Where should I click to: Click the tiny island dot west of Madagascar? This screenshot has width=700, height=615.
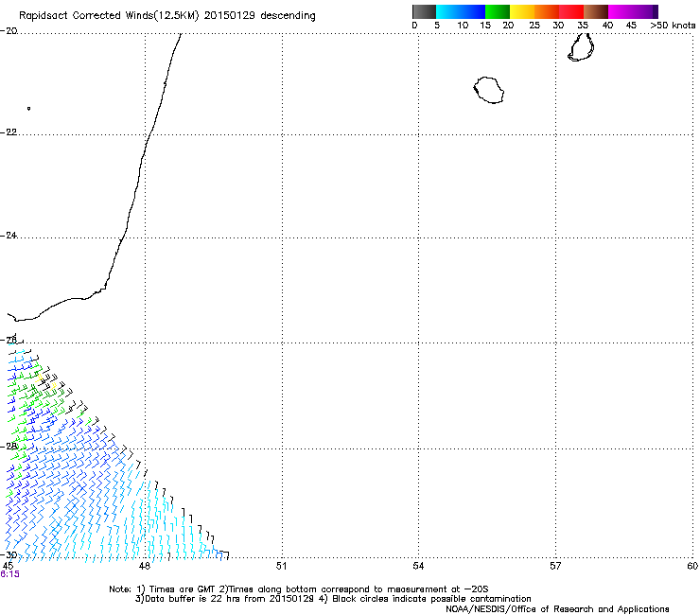pos(28,109)
